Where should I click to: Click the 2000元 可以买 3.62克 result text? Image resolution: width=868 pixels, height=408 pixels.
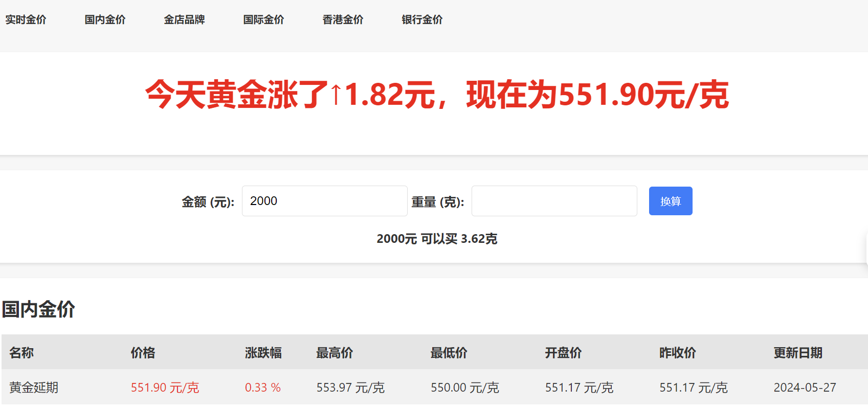click(437, 239)
